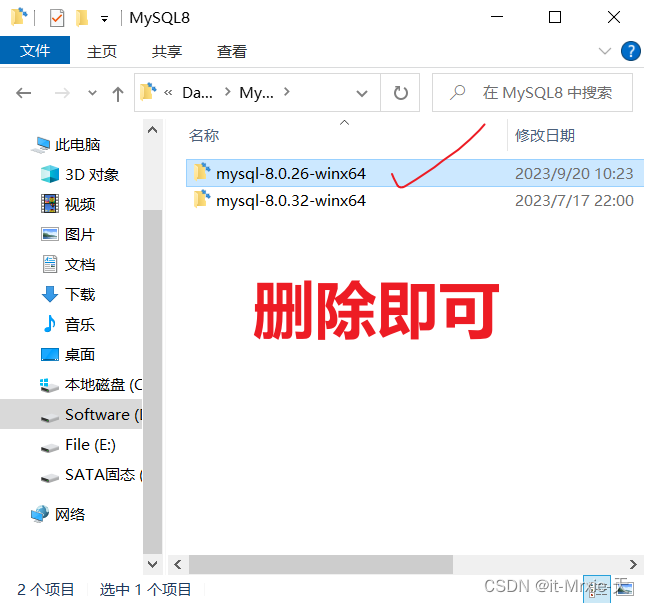The width and height of the screenshot is (645, 603).
Task: Open 音乐 in the navigation pane
Action: 68,324
